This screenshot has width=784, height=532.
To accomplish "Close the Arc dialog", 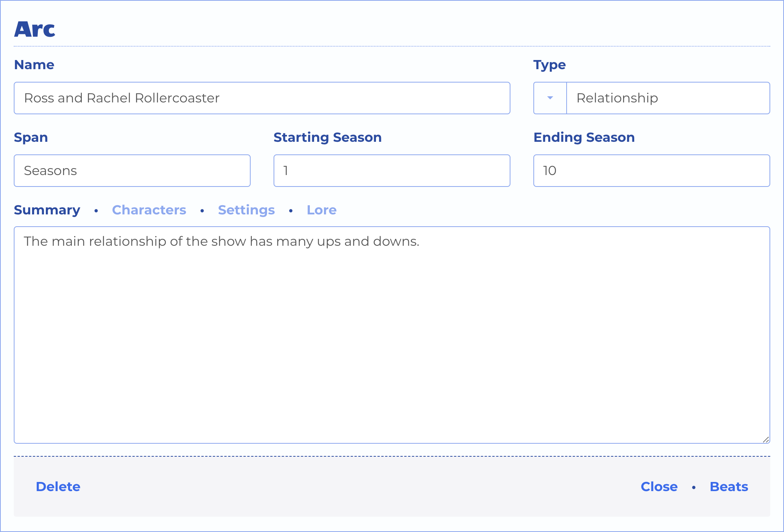I will 659,487.
